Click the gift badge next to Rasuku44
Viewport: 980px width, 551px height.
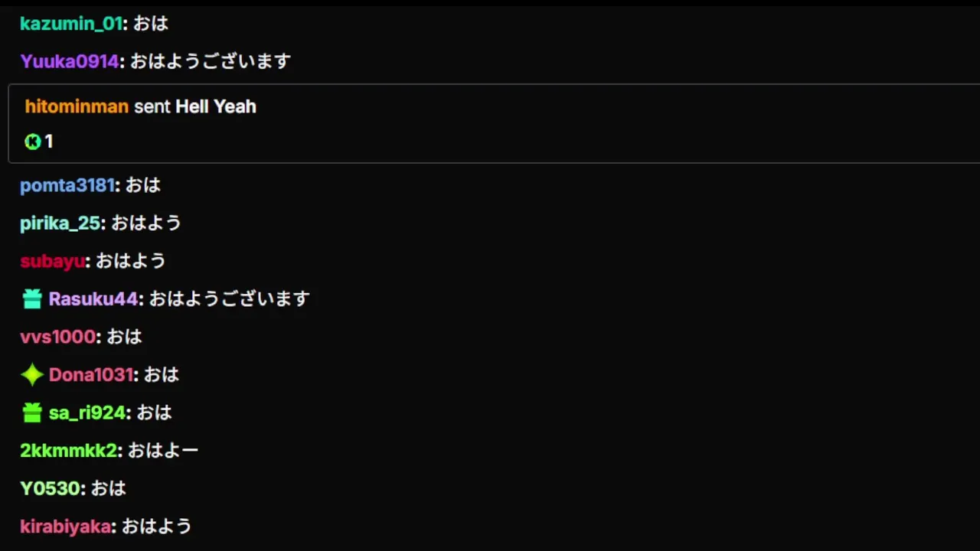click(x=32, y=299)
